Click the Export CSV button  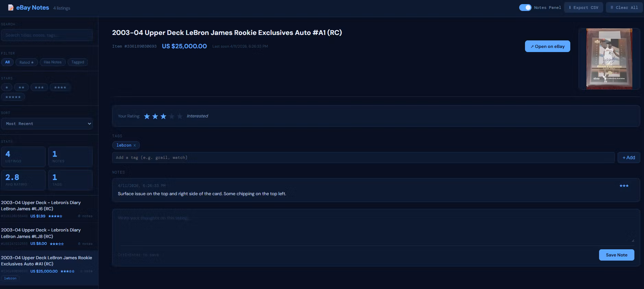pyautogui.click(x=584, y=8)
